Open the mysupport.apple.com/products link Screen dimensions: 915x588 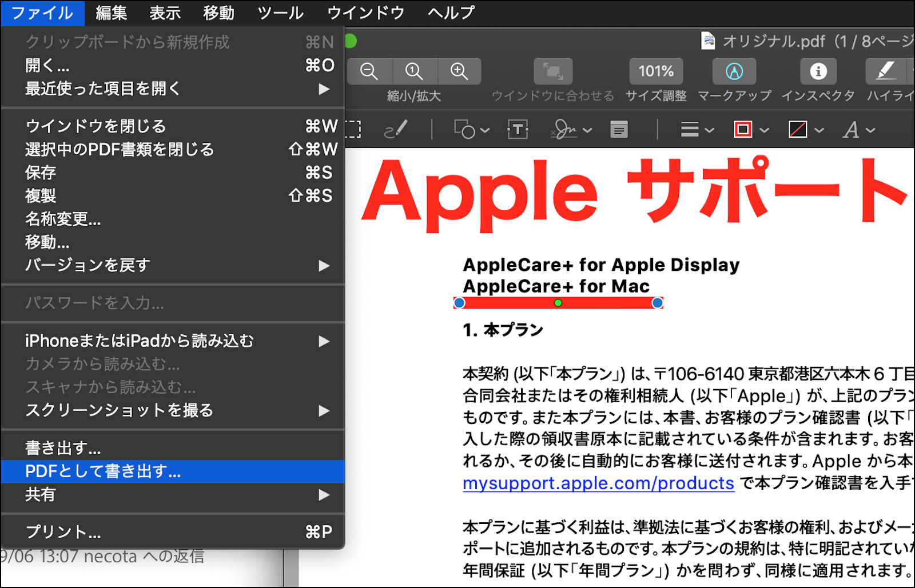[x=598, y=483]
